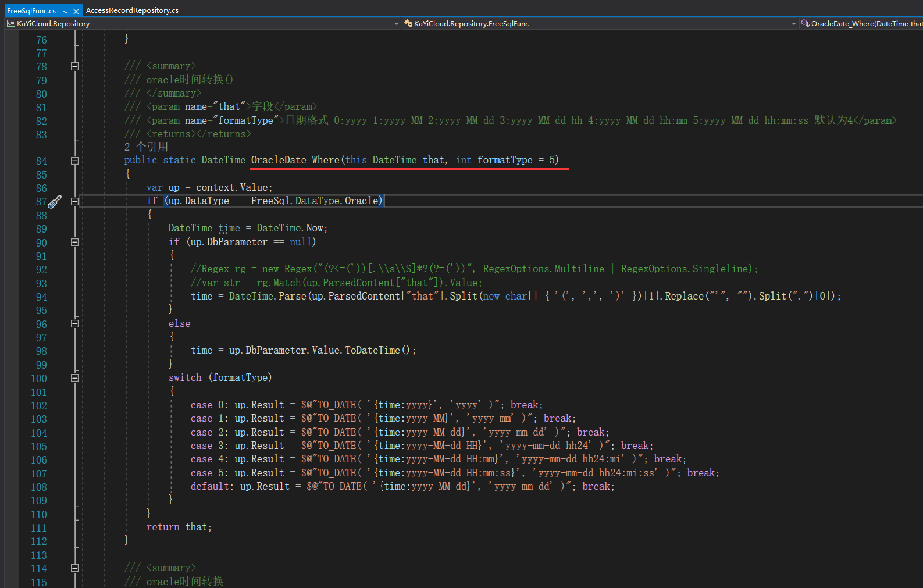Open the OracleDate_Where member dropdown
This screenshot has height=588, width=923.
point(861,24)
